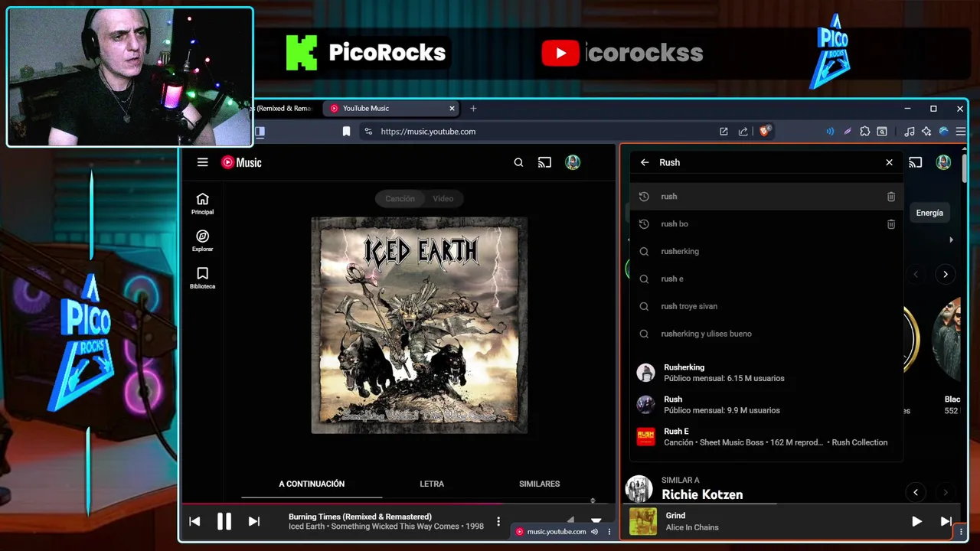980x551 pixels.
Task: Click the Iced Earth album cover
Action: [x=419, y=325]
